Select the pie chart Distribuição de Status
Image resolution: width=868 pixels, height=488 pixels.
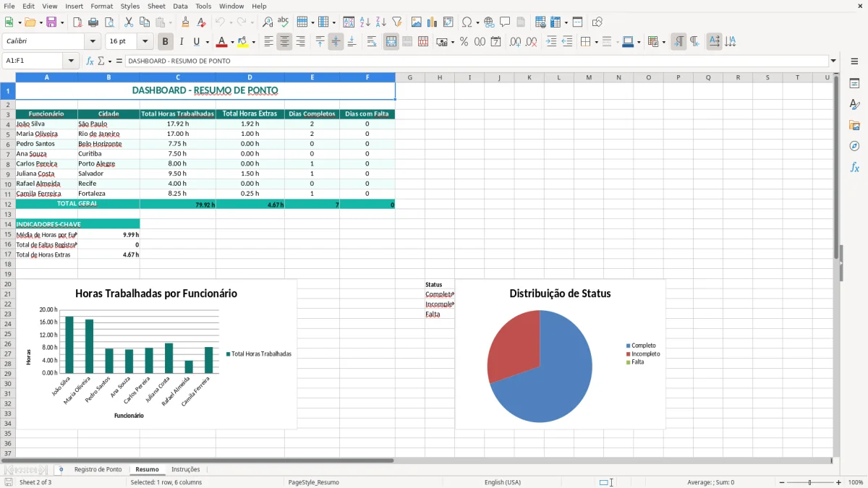(x=560, y=354)
